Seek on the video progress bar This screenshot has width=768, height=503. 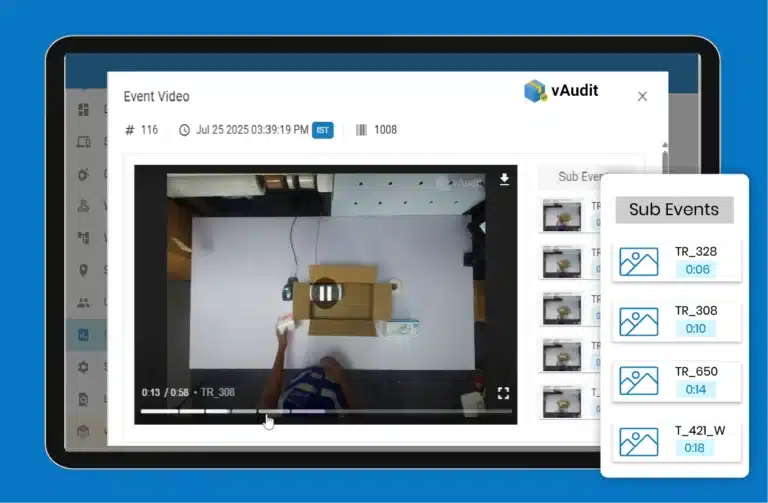click(x=326, y=411)
